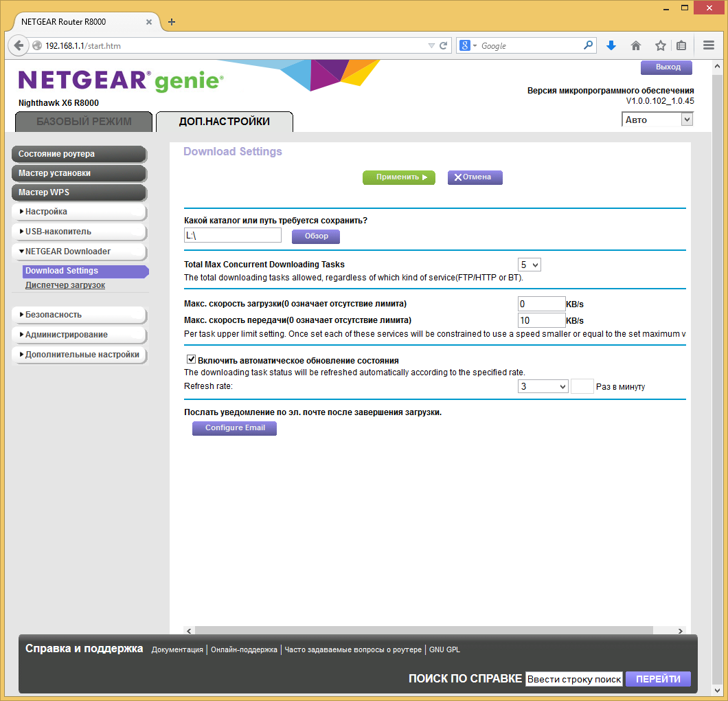Collapse the NETGEAR Downloader section
Viewport: 728px width, 701px height.
[x=79, y=252]
